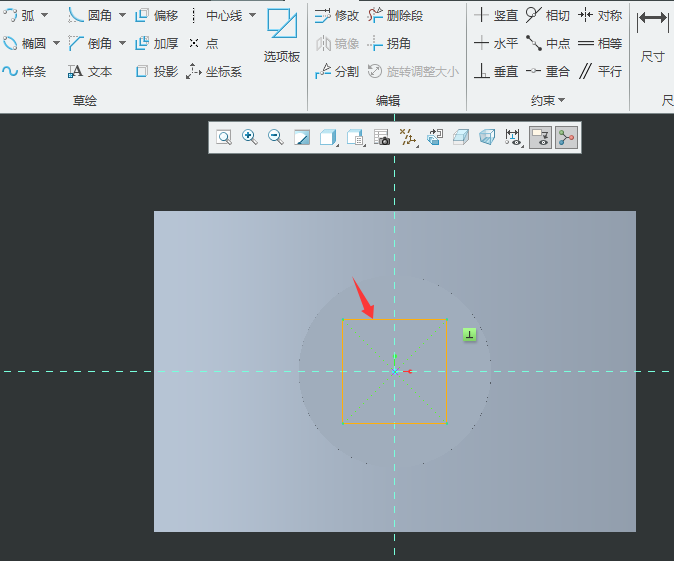The width and height of the screenshot is (674, 561).
Task: Click the green perpendicular constraint symbol
Action: pos(469,334)
